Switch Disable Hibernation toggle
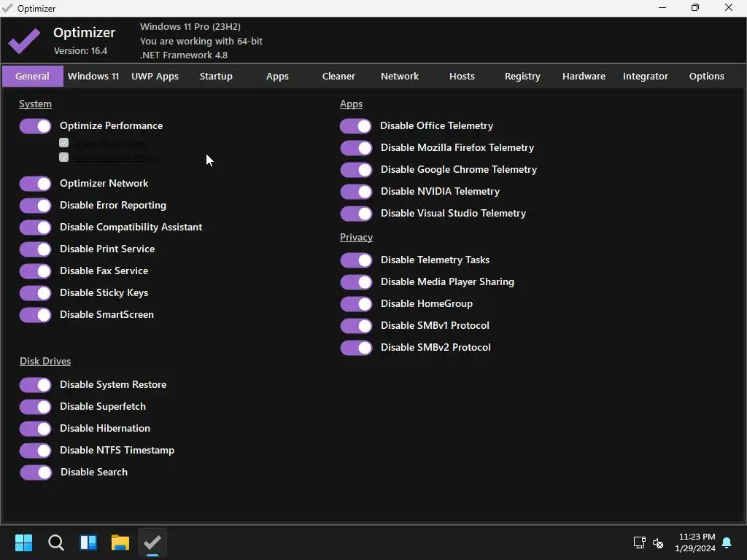The image size is (747, 560). pyautogui.click(x=35, y=429)
